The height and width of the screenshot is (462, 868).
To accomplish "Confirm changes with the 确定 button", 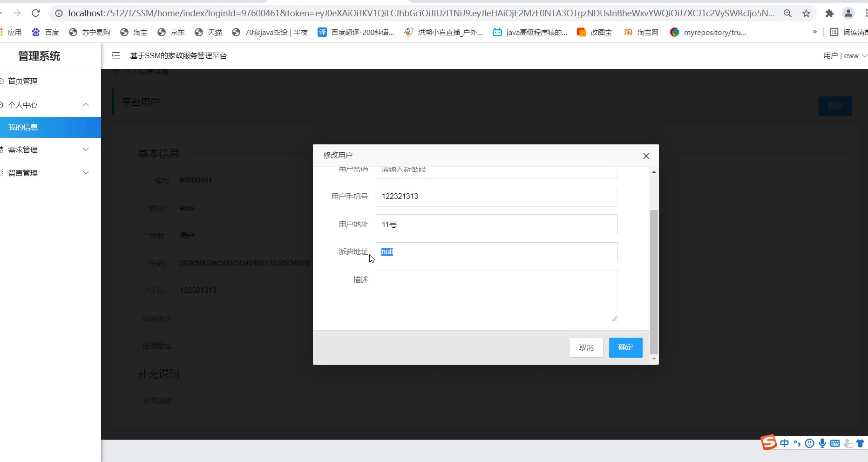I will 625,347.
